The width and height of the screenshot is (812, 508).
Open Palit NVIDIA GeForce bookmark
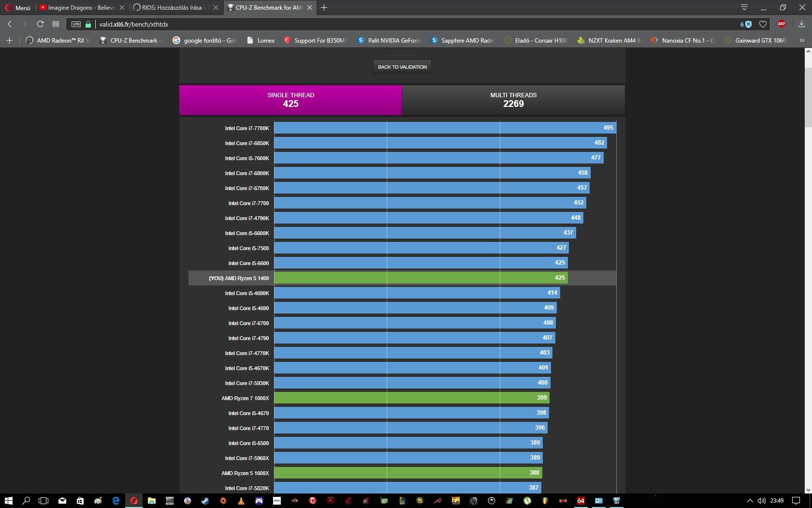[x=389, y=41]
